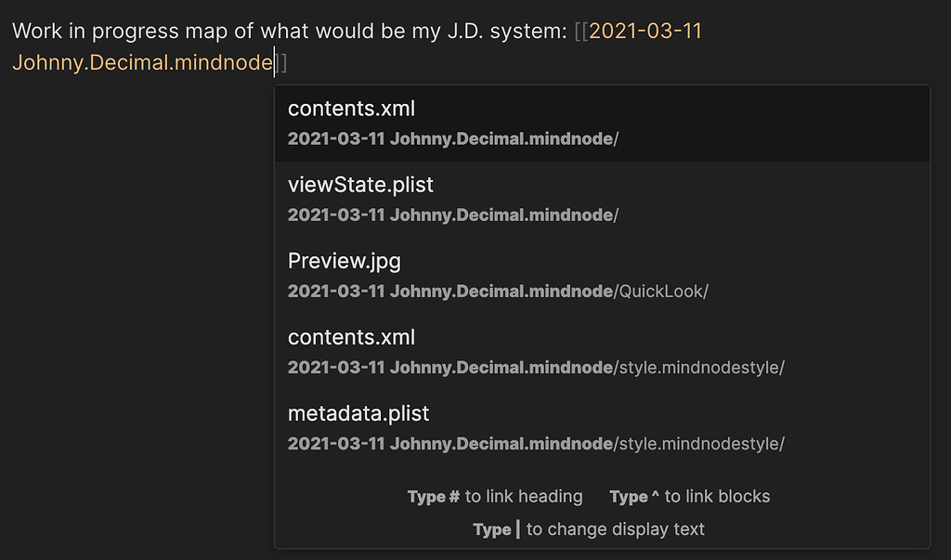Click the 'Type | to change display text' hint
This screenshot has width=951, height=560.
point(591,529)
